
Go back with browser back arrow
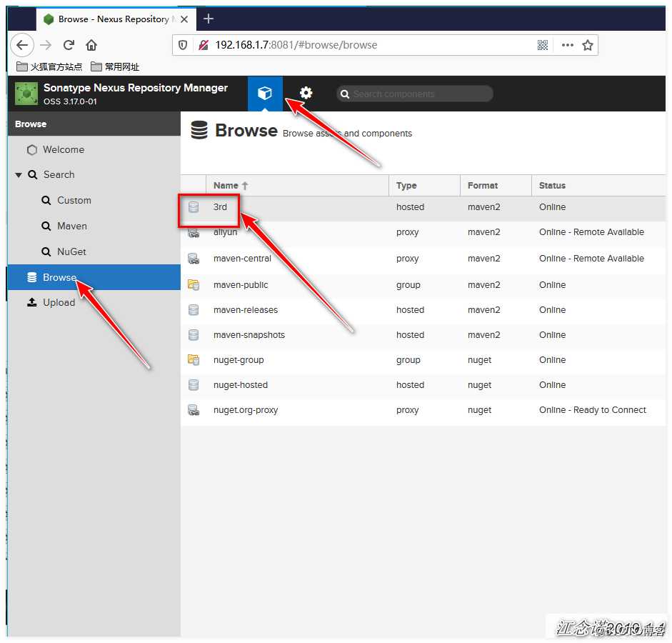22,44
